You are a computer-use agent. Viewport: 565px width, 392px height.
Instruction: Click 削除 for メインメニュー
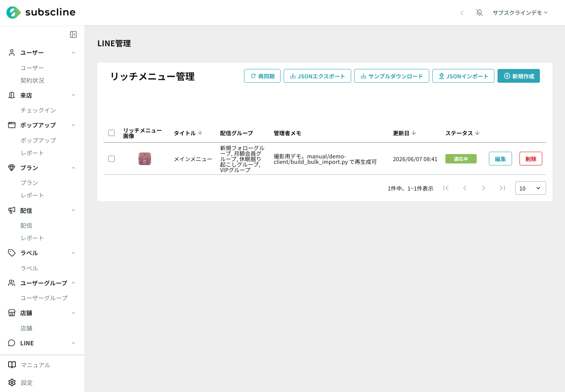(x=531, y=159)
